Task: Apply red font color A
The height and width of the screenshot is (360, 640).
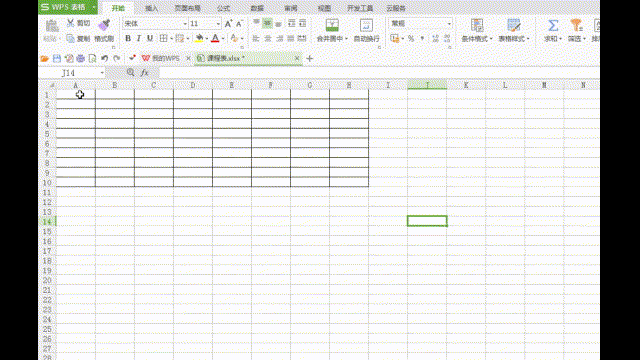Action: coord(216,38)
